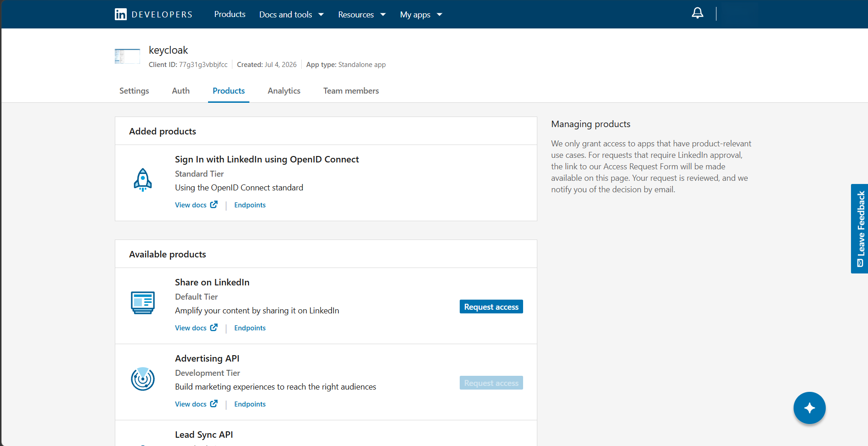Open Endpoints for Sign In with LinkedIn

[250, 205]
